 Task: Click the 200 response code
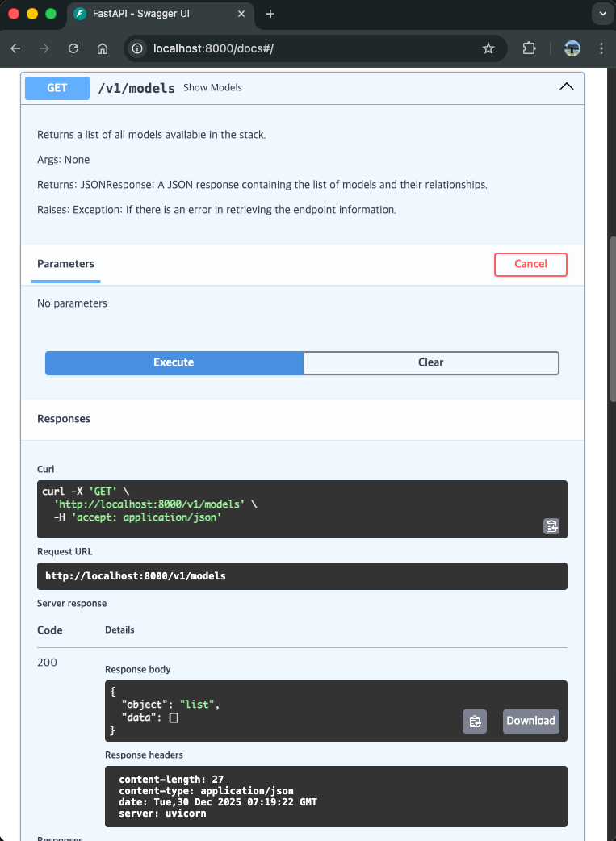tap(47, 663)
